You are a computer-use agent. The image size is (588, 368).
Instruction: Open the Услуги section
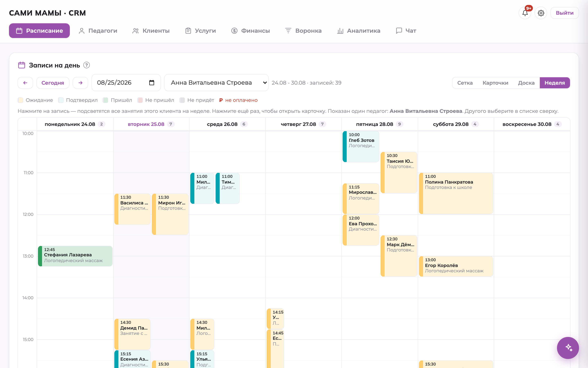tap(200, 31)
